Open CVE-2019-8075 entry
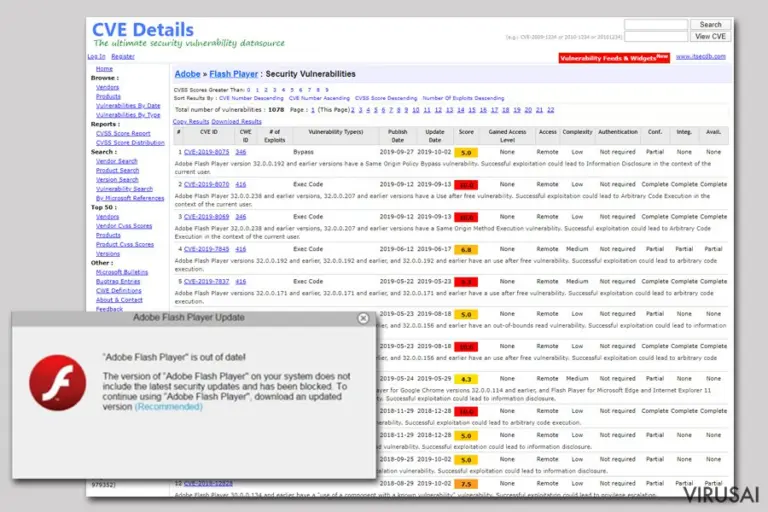This screenshot has height=512, width=768. click(x=206, y=152)
